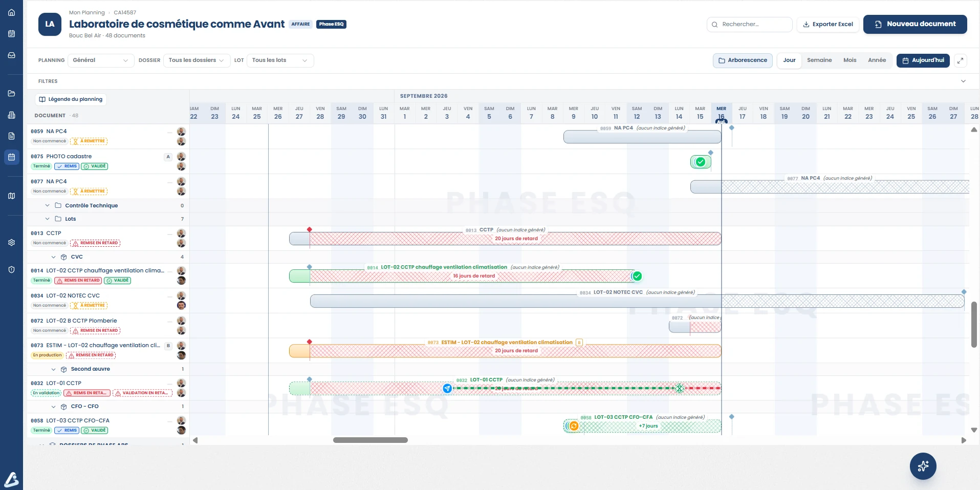Open the Tous les lots dropdown

coord(280,60)
